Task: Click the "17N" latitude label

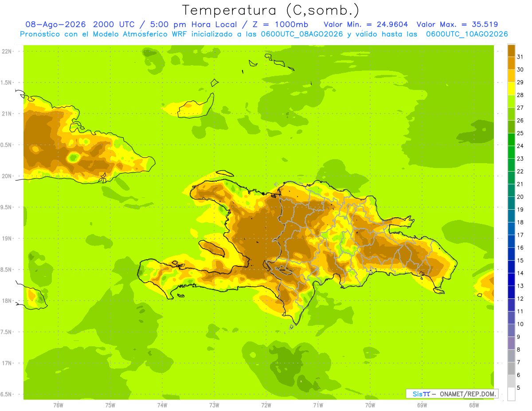Action: 8,363
